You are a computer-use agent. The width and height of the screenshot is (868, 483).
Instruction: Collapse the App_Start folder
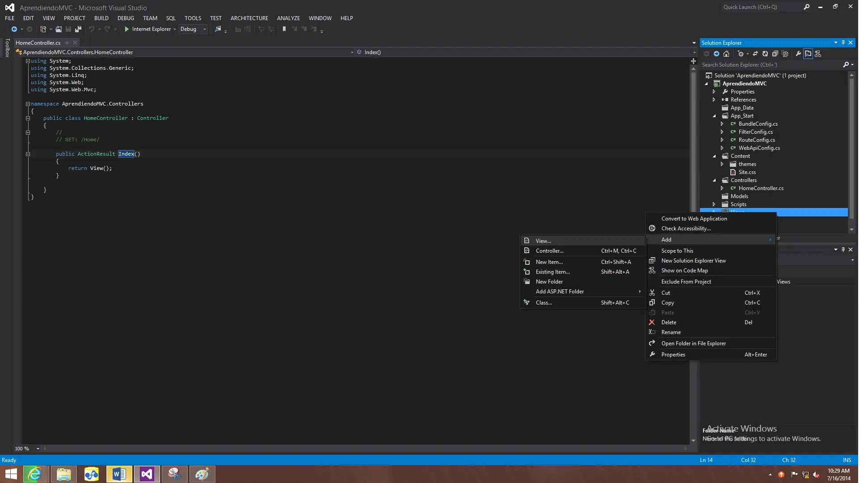(714, 116)
